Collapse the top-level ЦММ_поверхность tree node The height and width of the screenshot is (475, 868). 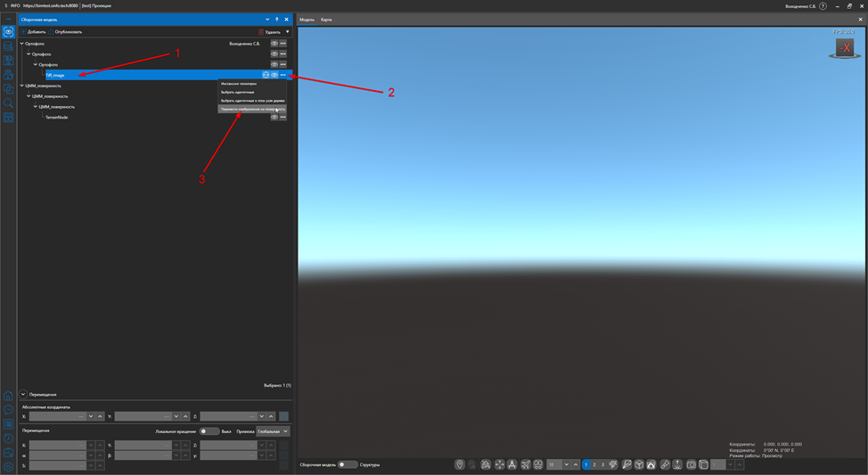point(22,86)
